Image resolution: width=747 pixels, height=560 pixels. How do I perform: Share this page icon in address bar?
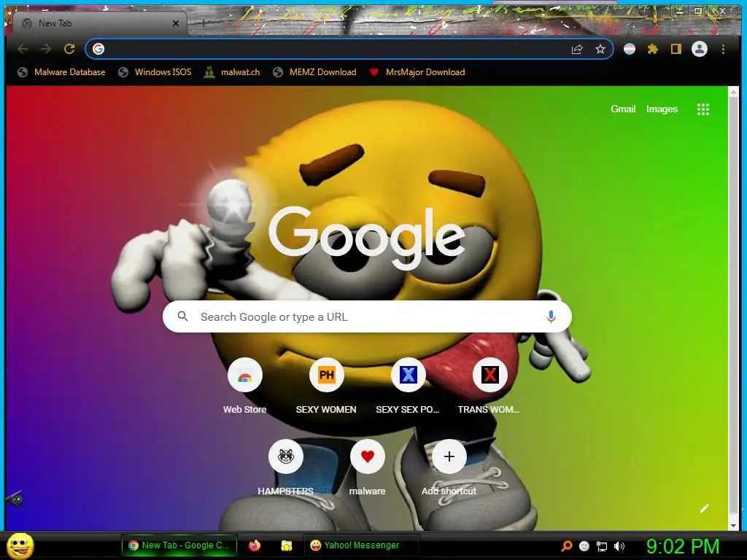pyautogui.click(x=577, y=49)
